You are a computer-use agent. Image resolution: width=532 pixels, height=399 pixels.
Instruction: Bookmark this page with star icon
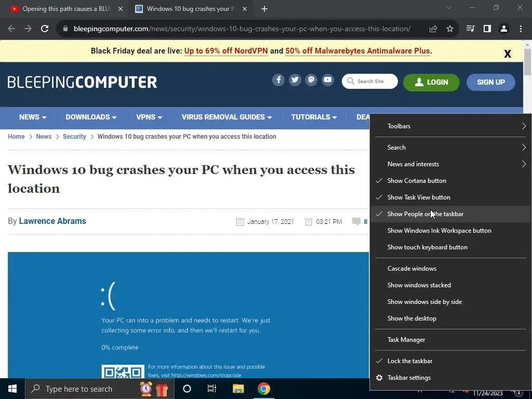pos(450,29)
